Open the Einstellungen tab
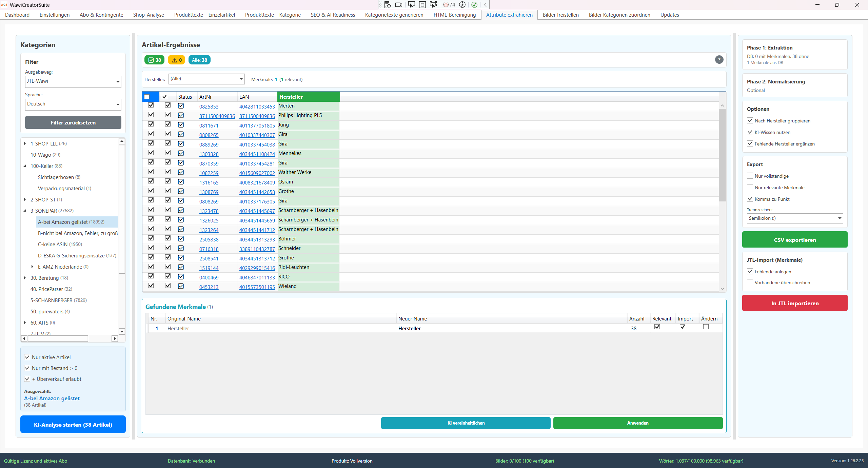Image resolution: width=868 pixels, height=468 pixels. click(55, 15)
